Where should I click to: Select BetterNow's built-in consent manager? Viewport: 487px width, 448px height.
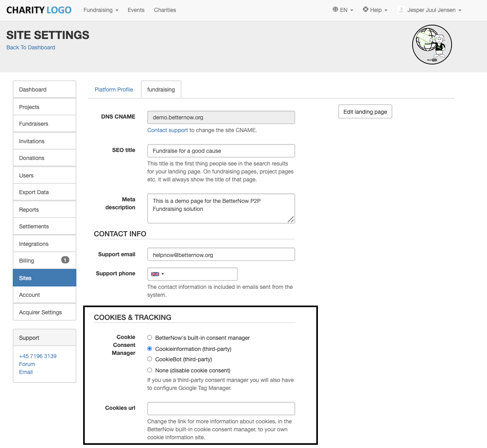pos(150,337)
